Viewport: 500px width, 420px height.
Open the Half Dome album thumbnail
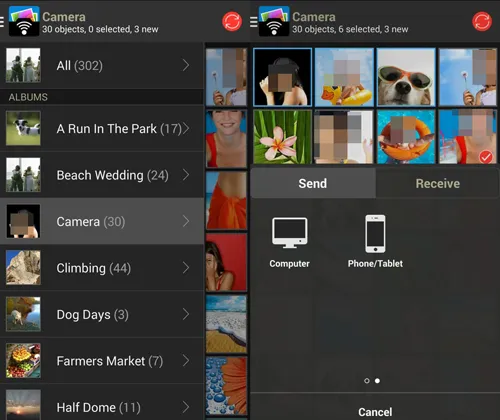pyautogui.click(x=23, y=405)
